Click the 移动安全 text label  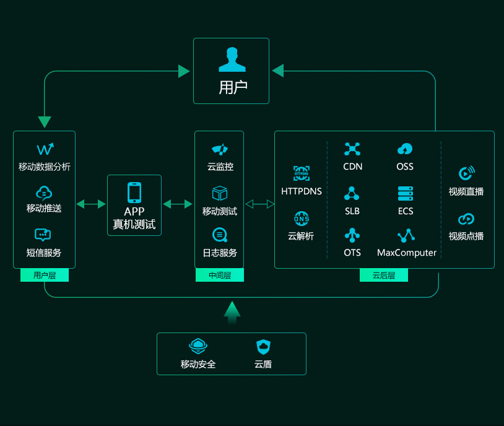pos(198,364)
